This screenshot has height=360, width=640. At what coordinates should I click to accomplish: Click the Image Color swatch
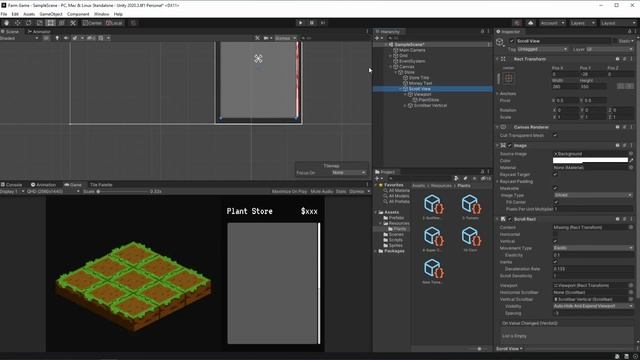590,160
